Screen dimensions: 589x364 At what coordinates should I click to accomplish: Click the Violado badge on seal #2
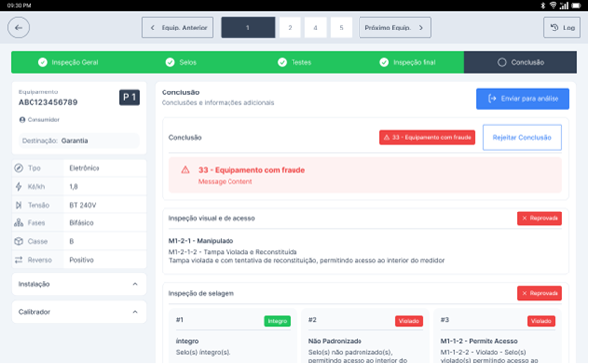(x=409, y=321)
